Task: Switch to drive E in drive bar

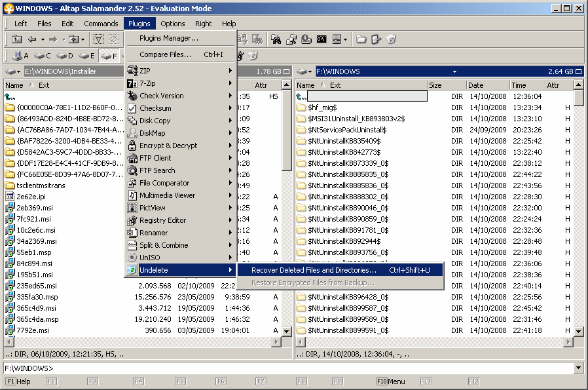Action: click(86, 56)
